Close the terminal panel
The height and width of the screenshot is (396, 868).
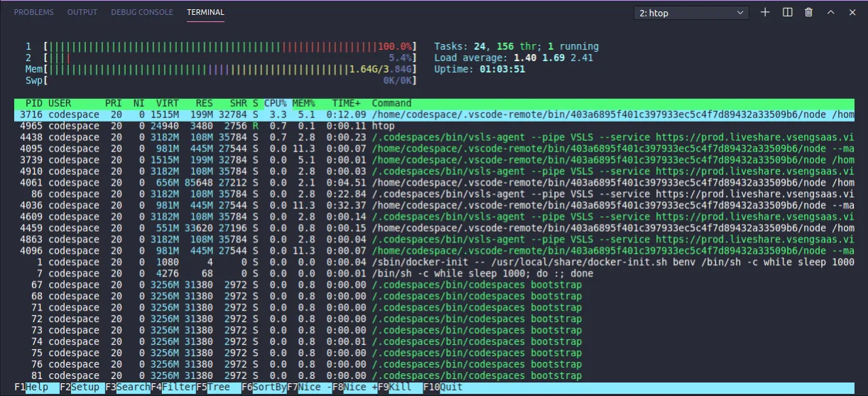pos(852,12)
